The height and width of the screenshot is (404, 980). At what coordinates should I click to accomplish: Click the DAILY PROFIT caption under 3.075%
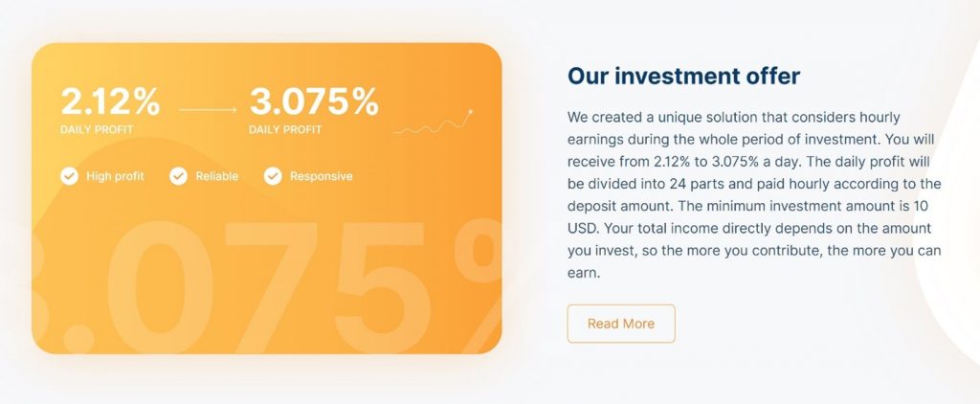(x=285, y=129)
